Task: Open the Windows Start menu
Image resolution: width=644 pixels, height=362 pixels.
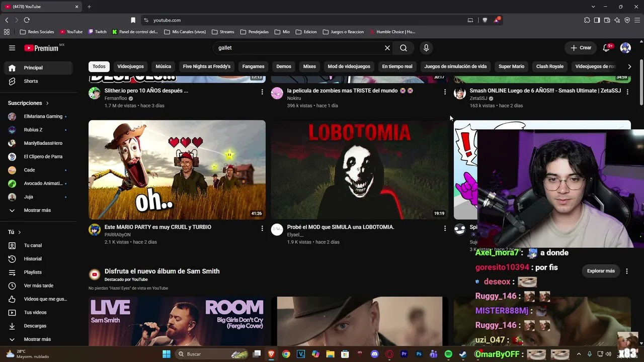Action: tap(167, 354)
